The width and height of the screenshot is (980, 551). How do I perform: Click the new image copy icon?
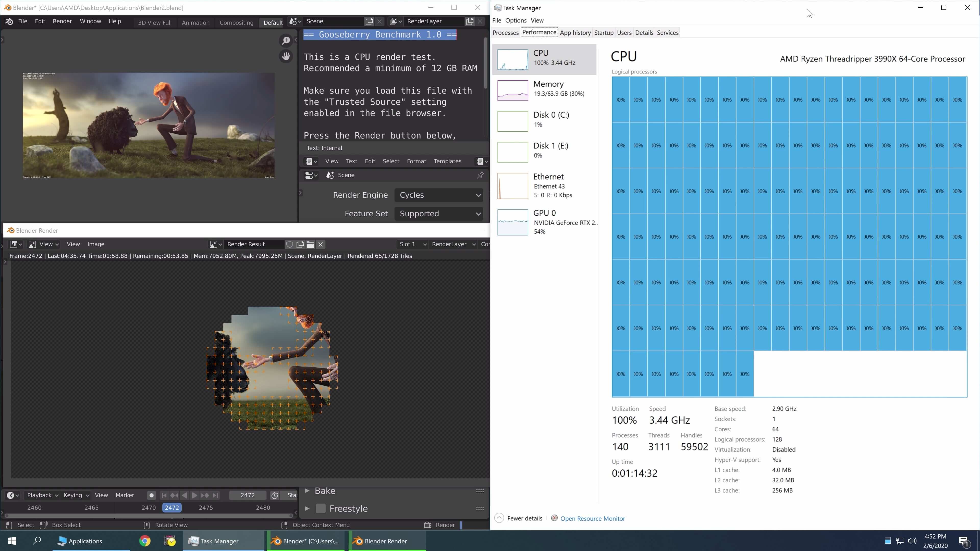(x=300, y=244)
